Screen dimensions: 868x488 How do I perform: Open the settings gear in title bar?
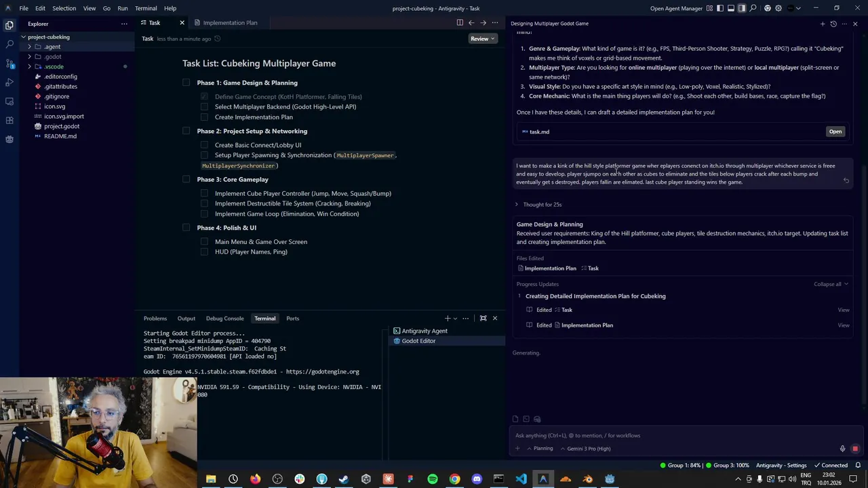coord(778,8)
